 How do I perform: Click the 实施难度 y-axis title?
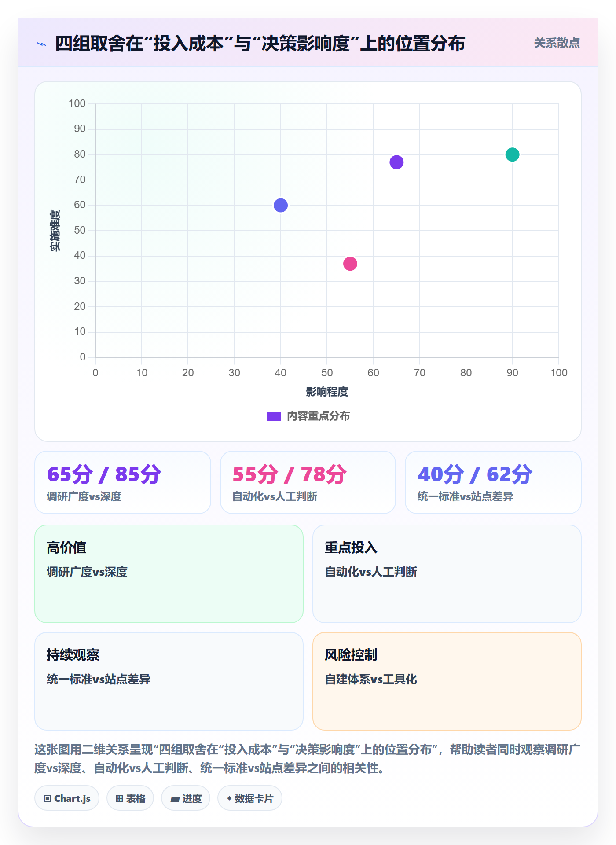pos(55,231)
